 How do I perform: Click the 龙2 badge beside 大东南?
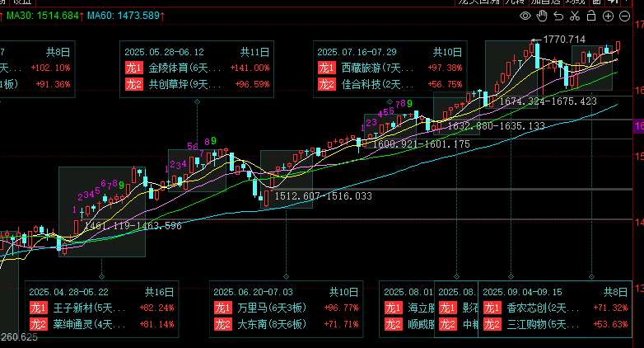[x=223, y=324]
